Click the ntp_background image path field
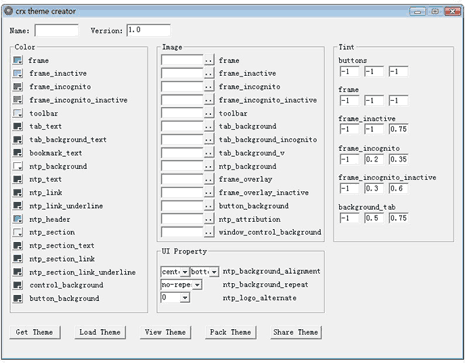This screenshot has width=465, height=363. 182,166
